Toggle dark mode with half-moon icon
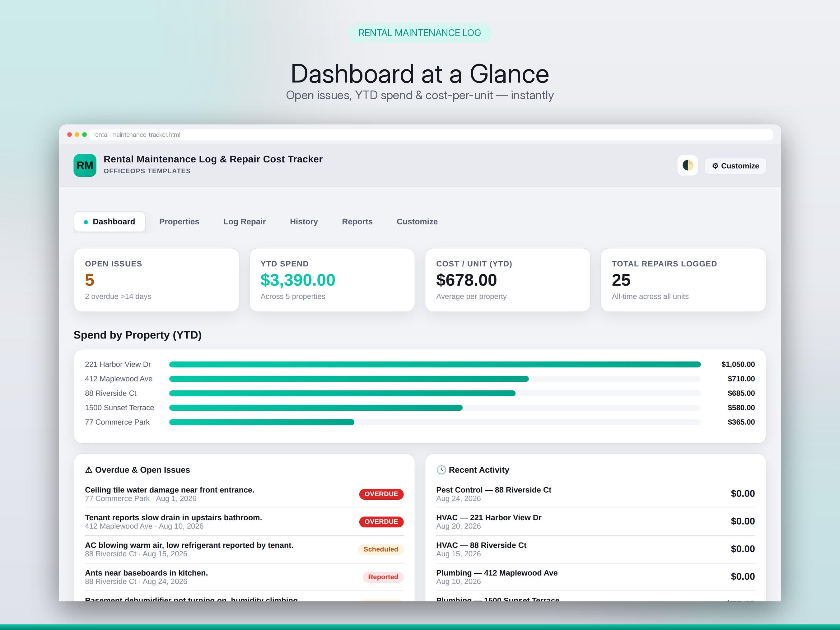 pos(687,166)
